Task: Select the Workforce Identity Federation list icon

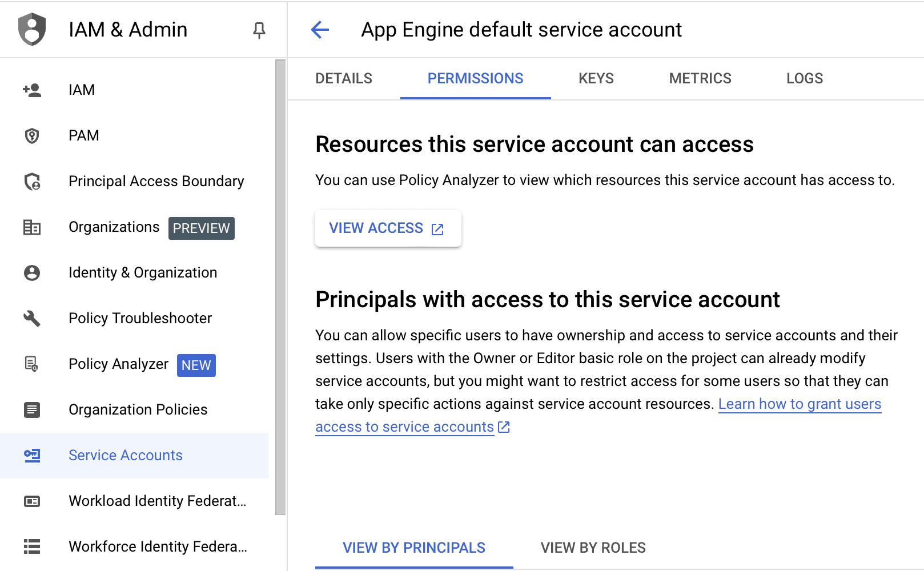Action: point(31,546)
